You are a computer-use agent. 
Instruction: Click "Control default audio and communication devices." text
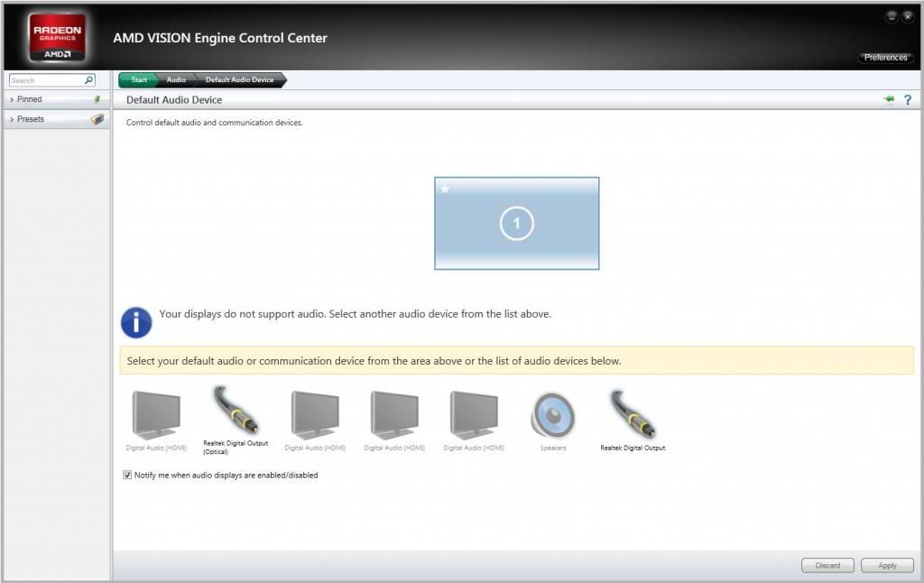click(215, 123)
